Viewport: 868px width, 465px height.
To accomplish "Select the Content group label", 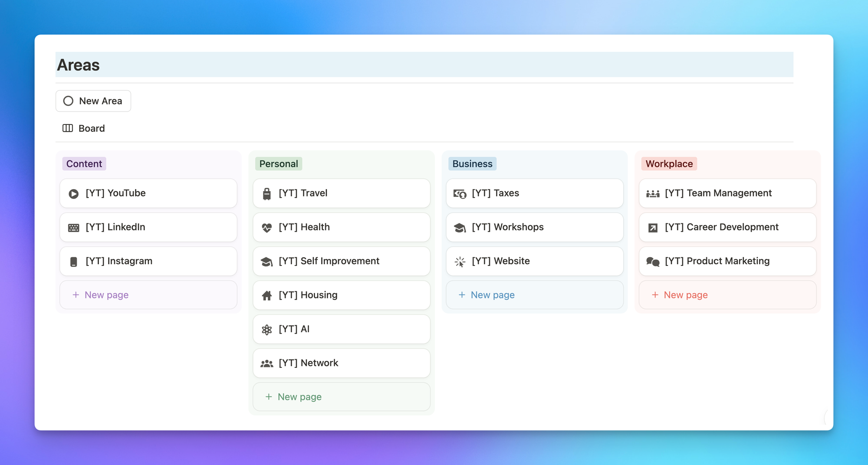I will click(x=84, y=164).
